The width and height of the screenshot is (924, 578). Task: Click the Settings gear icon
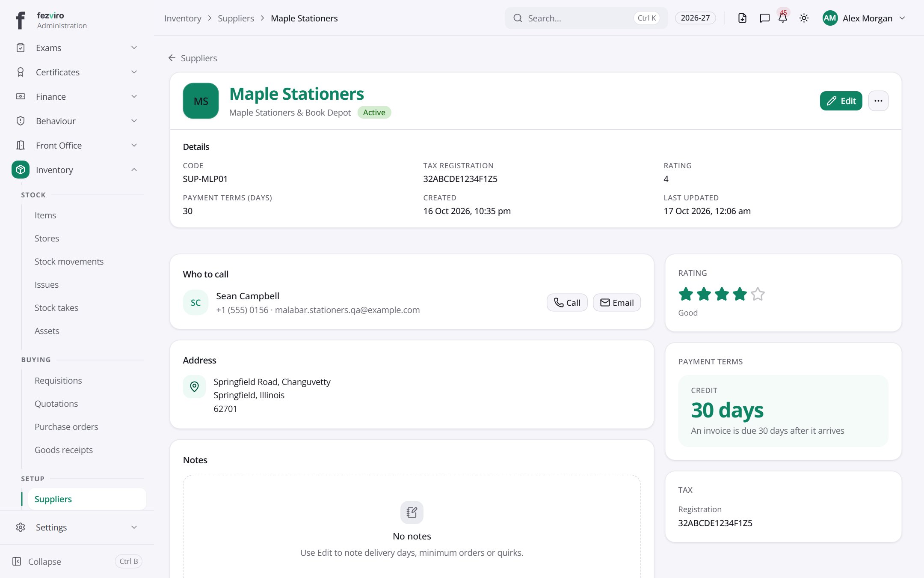click(x=21, y=527)
